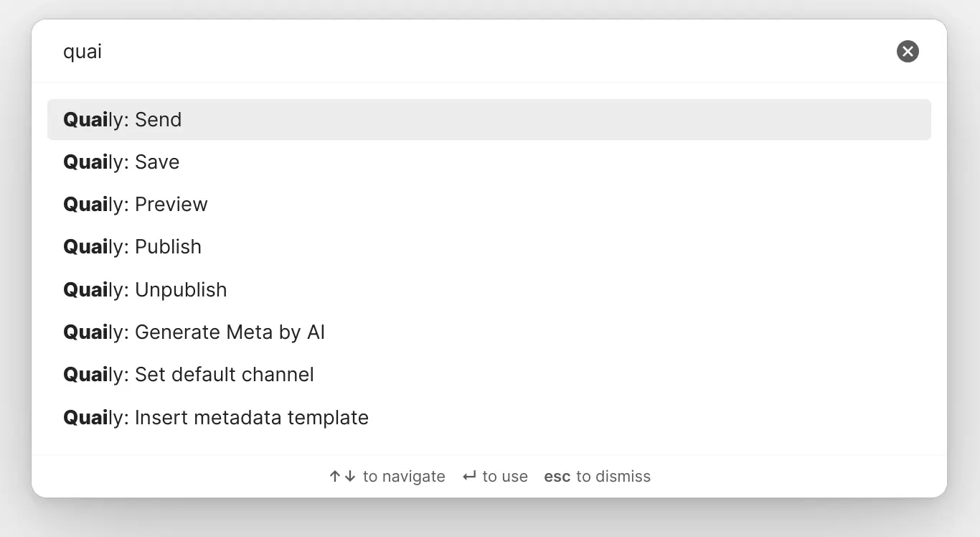Viewport: 980px width, 537px height.
Task: Launch Quaily: Generate Meta by AI
Action: click(x=489, y=332)
